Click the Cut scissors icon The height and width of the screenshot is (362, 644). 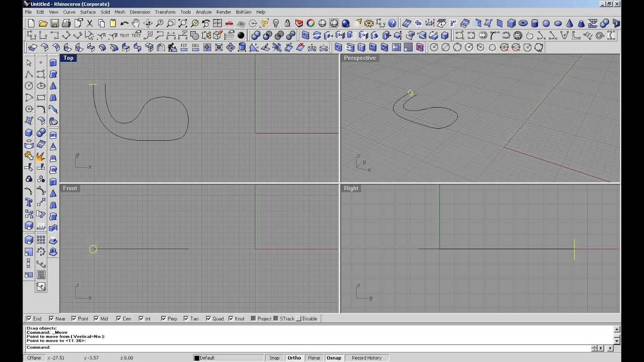[x=90, y=23]
